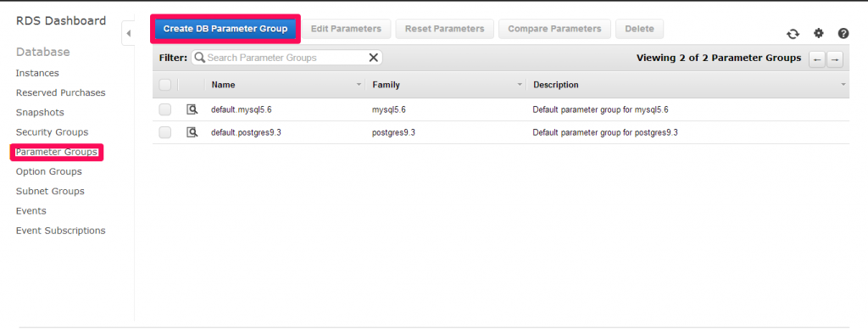Image resolution: width=868 pixels, height=329 pixels.
Task: View details of default.postgres9.3 using magnifier icon
Action: tap(192, 132)
